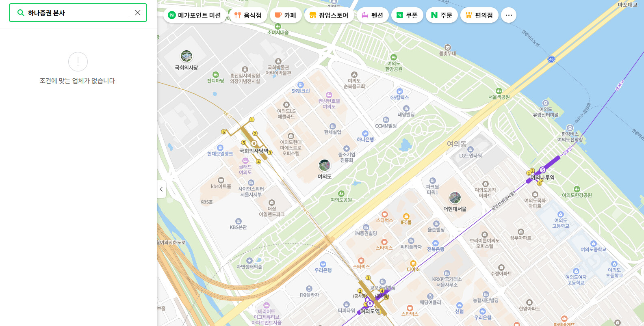Open the 더현대서울 photo marker
The width and height of the screenshot is (644, 326).
point(455,198)
